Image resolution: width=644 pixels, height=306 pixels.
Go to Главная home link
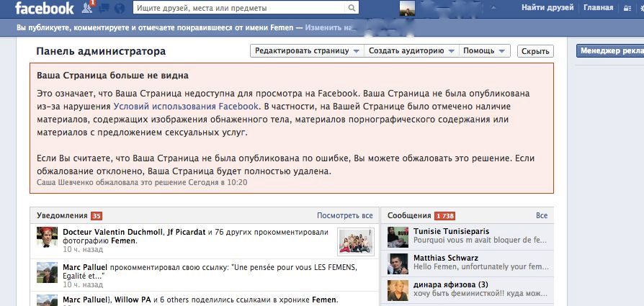pos(599,7)
